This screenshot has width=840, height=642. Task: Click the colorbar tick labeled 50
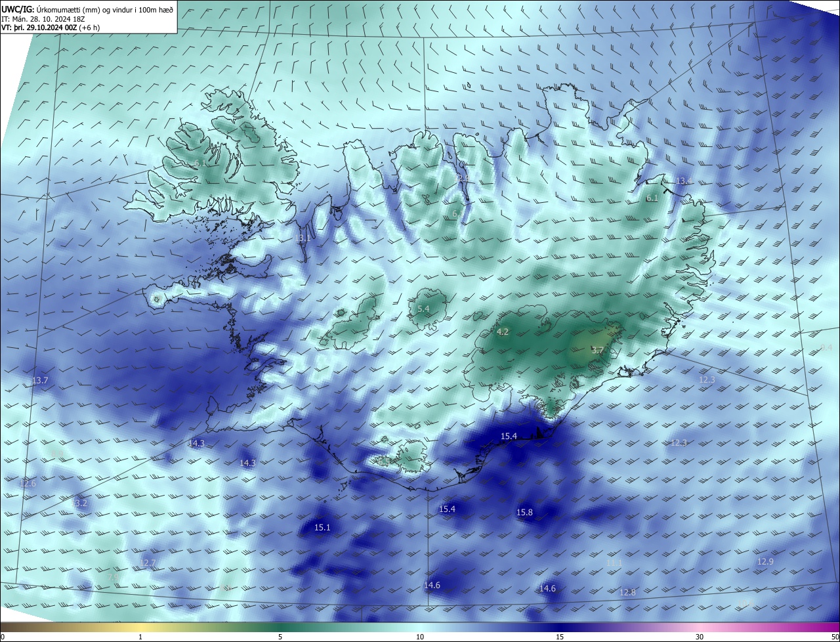point(835,637)
